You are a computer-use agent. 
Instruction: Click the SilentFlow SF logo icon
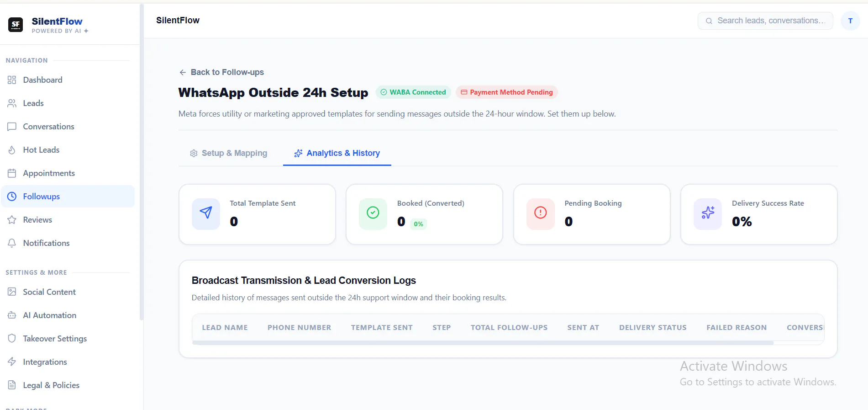pos(16,25)
